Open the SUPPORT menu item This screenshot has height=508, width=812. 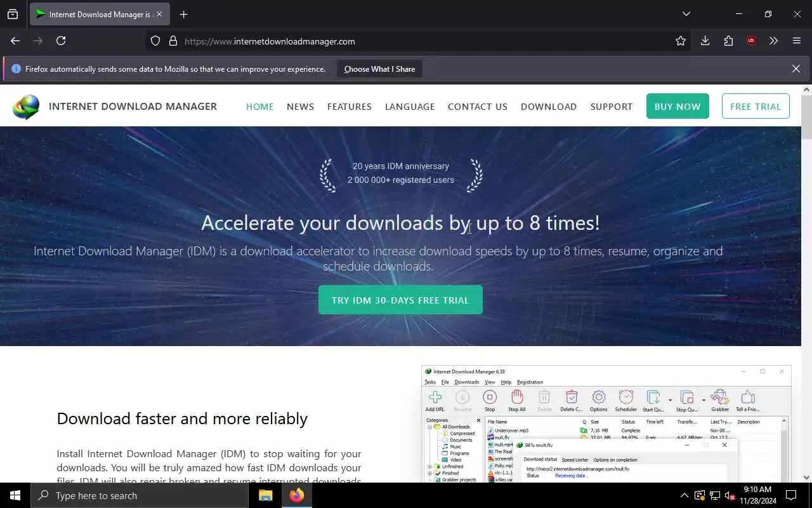[612, 107]
